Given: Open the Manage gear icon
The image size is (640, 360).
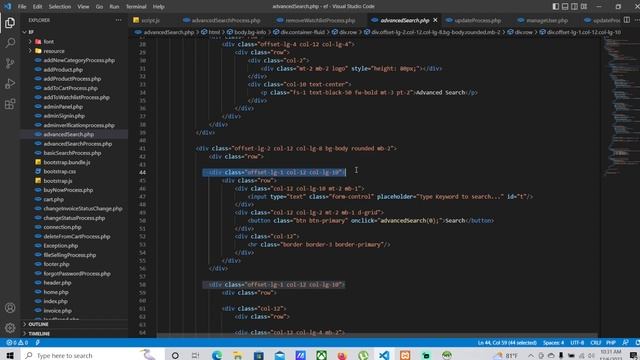Looking at the screenshot, I should click(10, 328).
